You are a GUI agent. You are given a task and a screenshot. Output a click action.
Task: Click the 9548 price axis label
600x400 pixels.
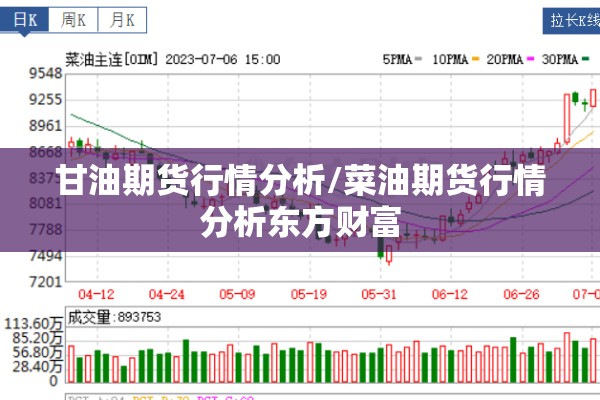pyautogui.click(x=46, y=73)
